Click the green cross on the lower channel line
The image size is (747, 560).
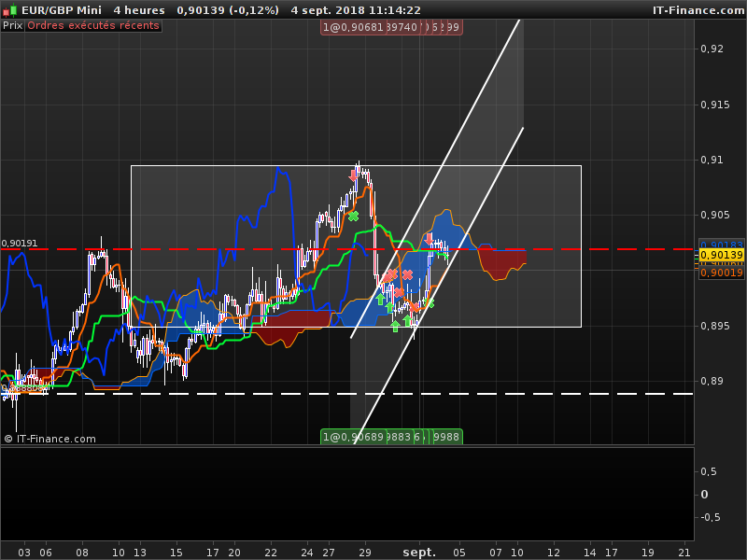coord(430,302)
